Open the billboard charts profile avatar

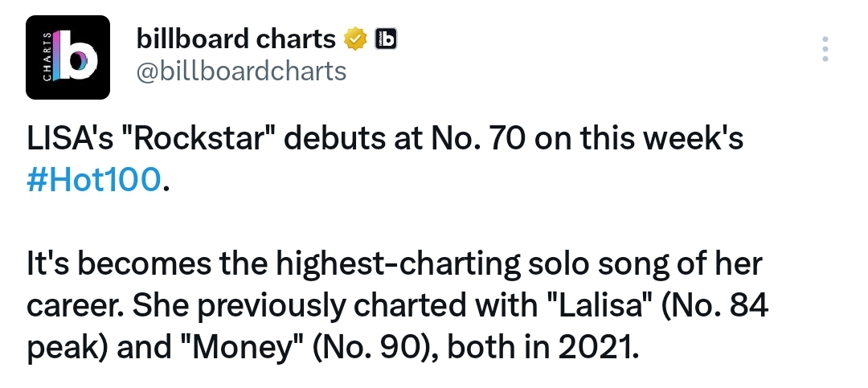68,58
